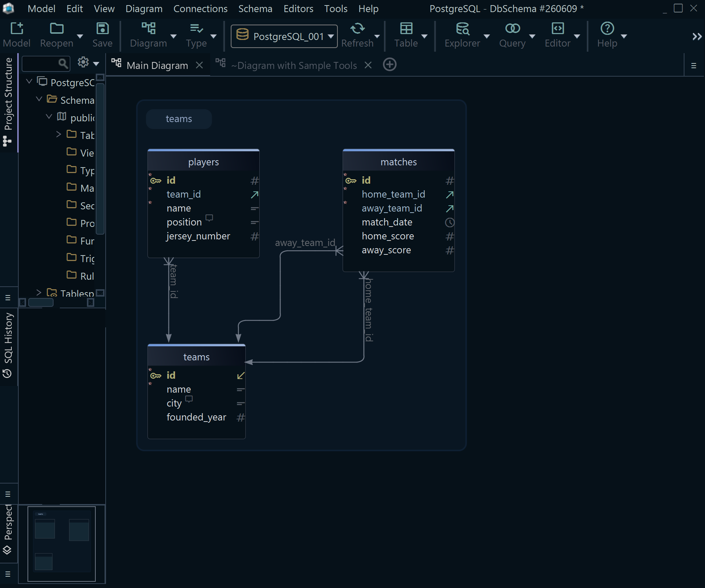Click the matches id primary key icon
The height and width of the screenshot is (588, 705).
coord(351,181)
